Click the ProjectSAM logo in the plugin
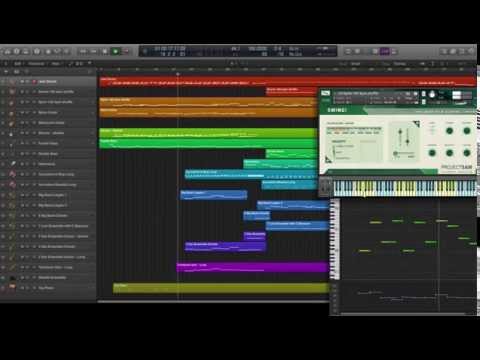 click(457, 167)
